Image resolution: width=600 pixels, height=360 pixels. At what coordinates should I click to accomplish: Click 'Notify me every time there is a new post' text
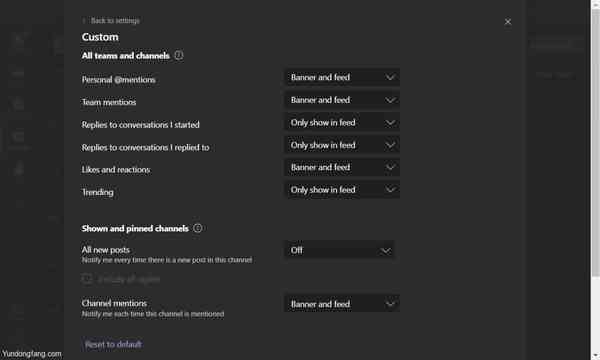167,260
